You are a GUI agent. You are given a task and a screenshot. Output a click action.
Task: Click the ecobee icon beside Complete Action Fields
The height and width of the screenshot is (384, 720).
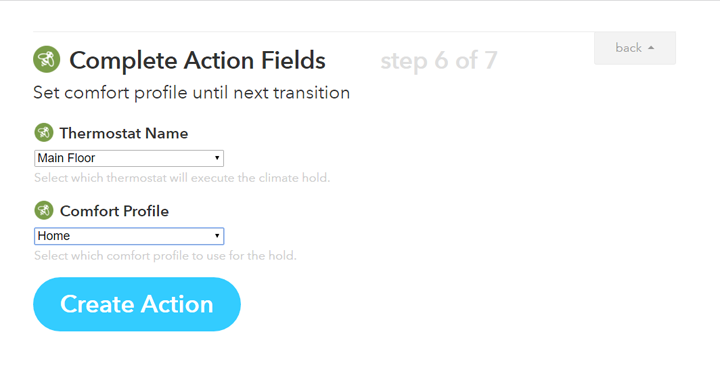click(x=46, y=59)
